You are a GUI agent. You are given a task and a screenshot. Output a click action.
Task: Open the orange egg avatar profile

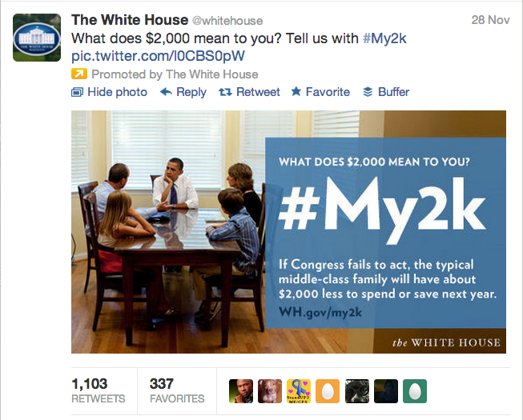click(x=328, y=390)
